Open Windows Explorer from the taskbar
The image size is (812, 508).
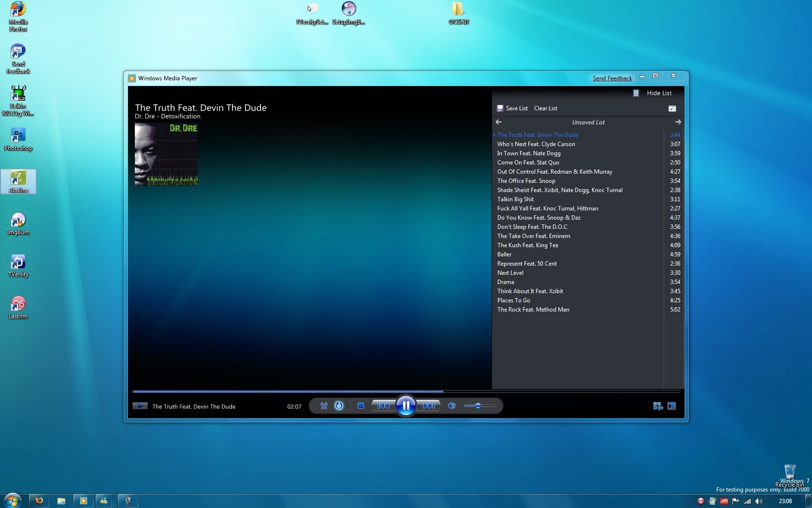pyautogui.click(x=61, y=501)
